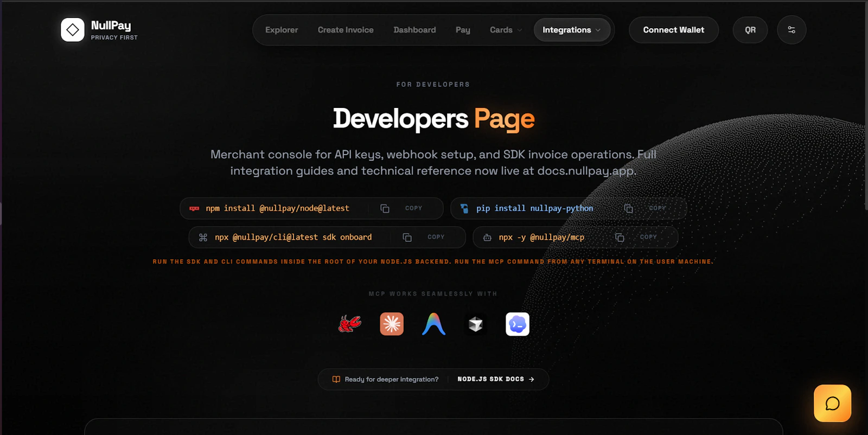Click the npm logo icon
868x435 pixels.
pyautogui.click(x=194, y=208)
